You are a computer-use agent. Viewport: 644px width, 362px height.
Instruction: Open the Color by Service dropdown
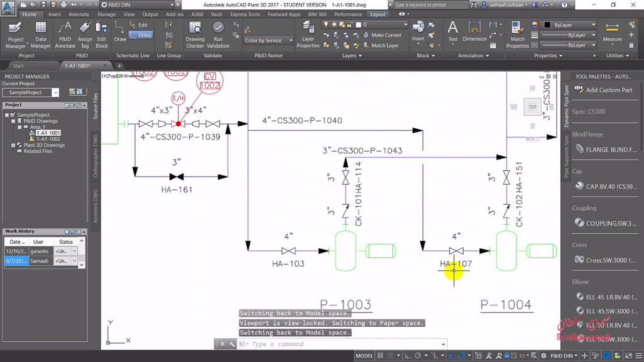pyautogui.click(x=268, y=40)
